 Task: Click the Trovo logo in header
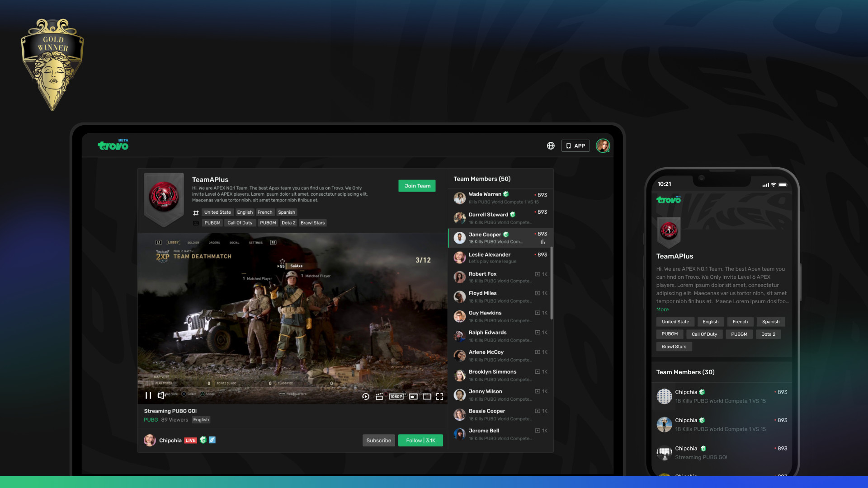113,145
